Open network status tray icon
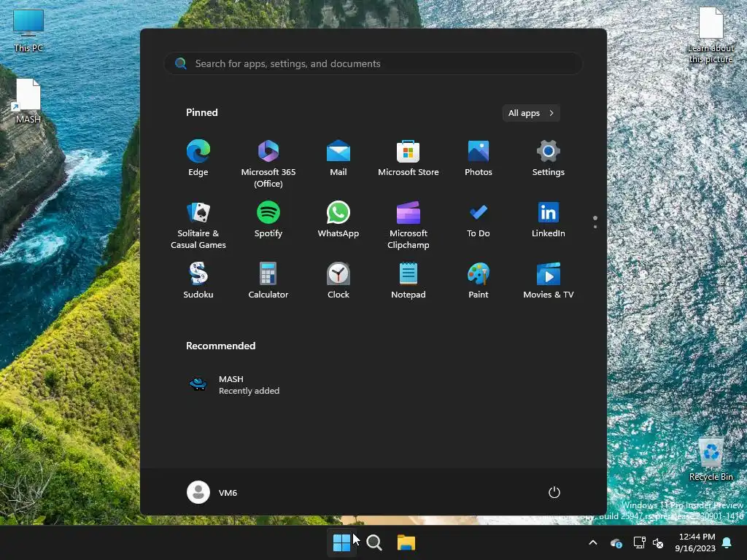 [639, 542]
